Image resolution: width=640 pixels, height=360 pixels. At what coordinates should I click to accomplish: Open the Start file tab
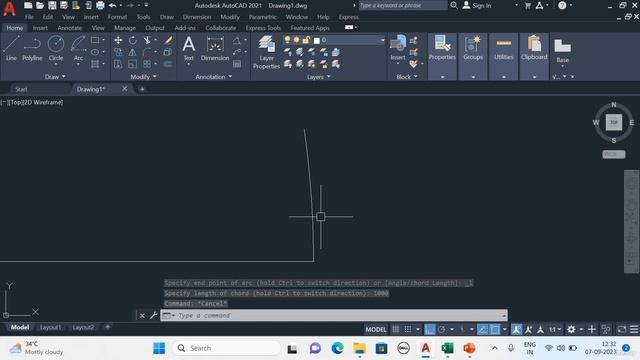pyautogui.click(x=21, y=89)
